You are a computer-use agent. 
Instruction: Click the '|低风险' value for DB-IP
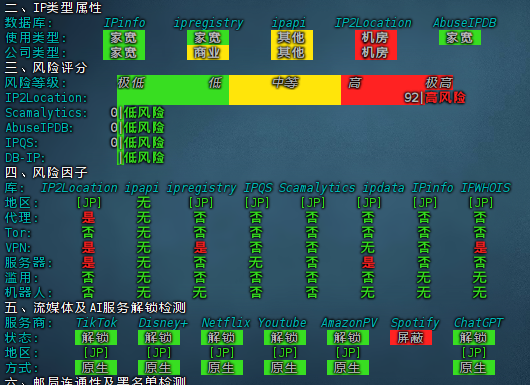pyautogui.click(x=141, y=158)
